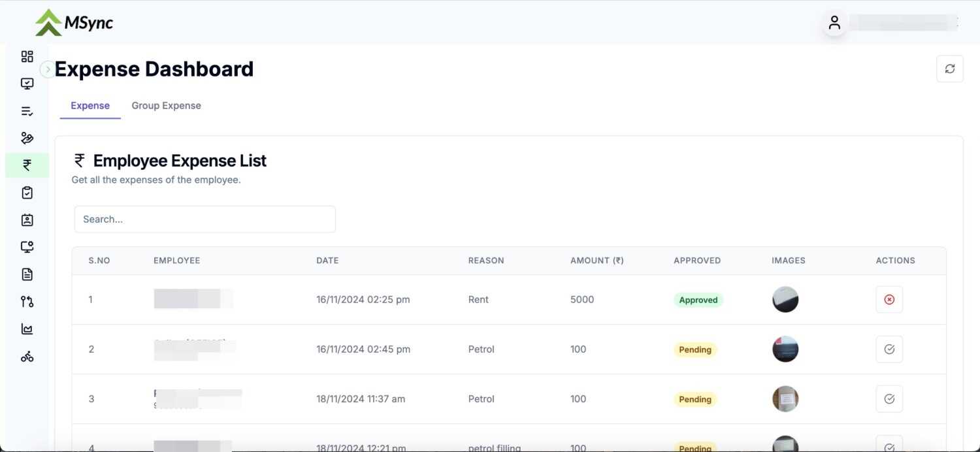980x452 pixels.
Task: Switch to the Group Expense tab
Action: (x=166, y=106)
